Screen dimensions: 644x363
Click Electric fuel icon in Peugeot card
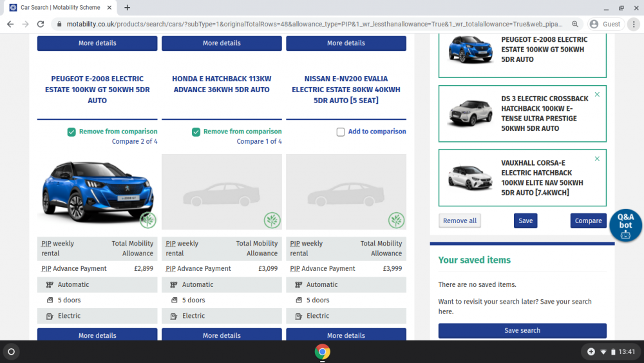click(50, 316)
